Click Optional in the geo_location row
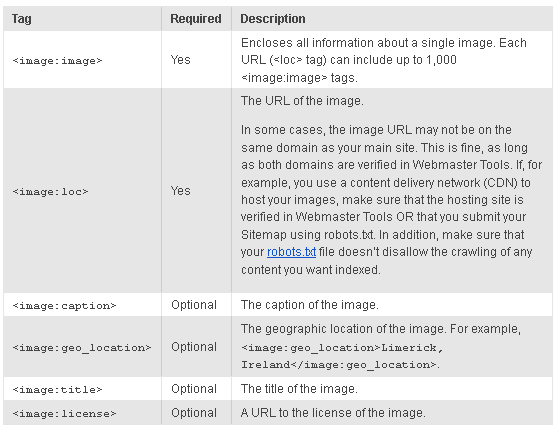Viewport: 560px width, 429px height. pyautogui.click(x=194, y=347)
